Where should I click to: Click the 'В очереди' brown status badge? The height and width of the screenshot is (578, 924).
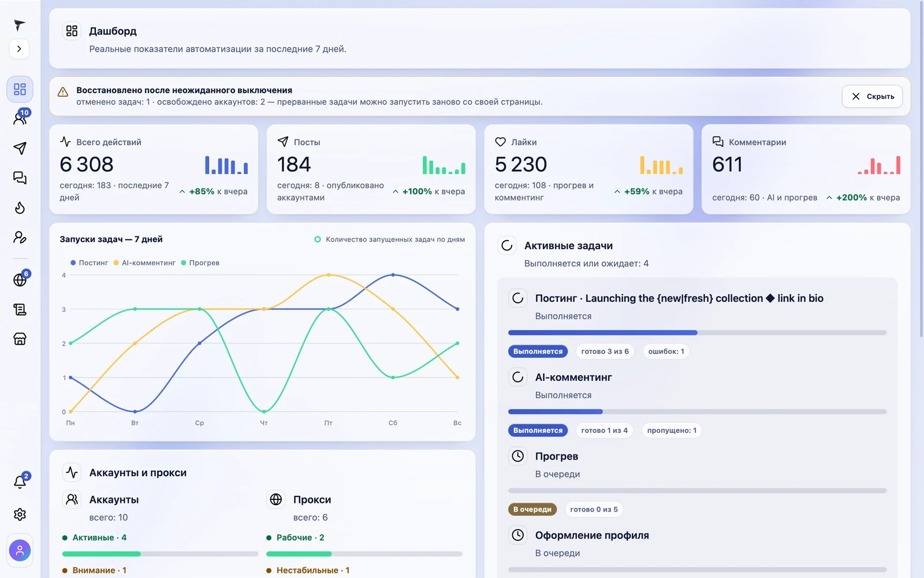click(532, 510)
